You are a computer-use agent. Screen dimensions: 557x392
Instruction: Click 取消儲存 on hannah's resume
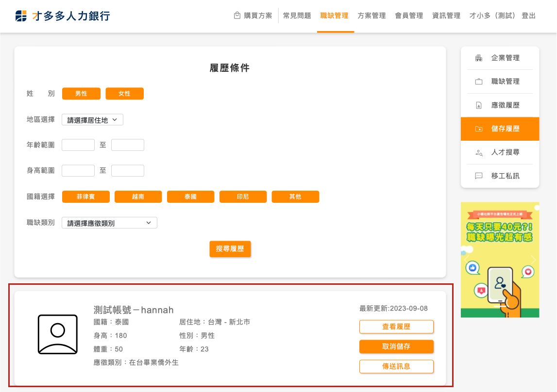396,346
